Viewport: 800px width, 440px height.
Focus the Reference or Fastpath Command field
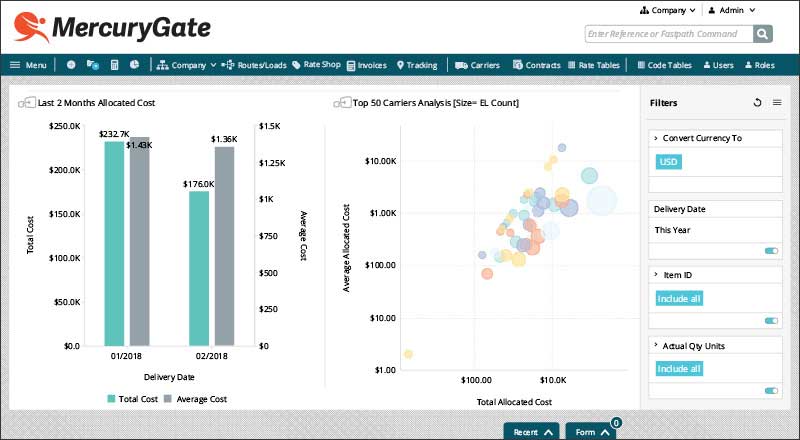[x=669, y=34]
